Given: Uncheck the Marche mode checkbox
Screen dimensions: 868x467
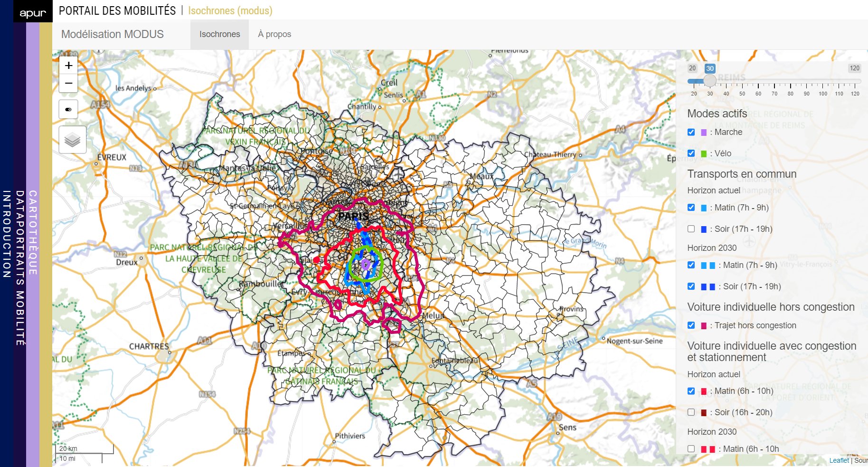Looking at the screenshot, I should tap(691, 132).
